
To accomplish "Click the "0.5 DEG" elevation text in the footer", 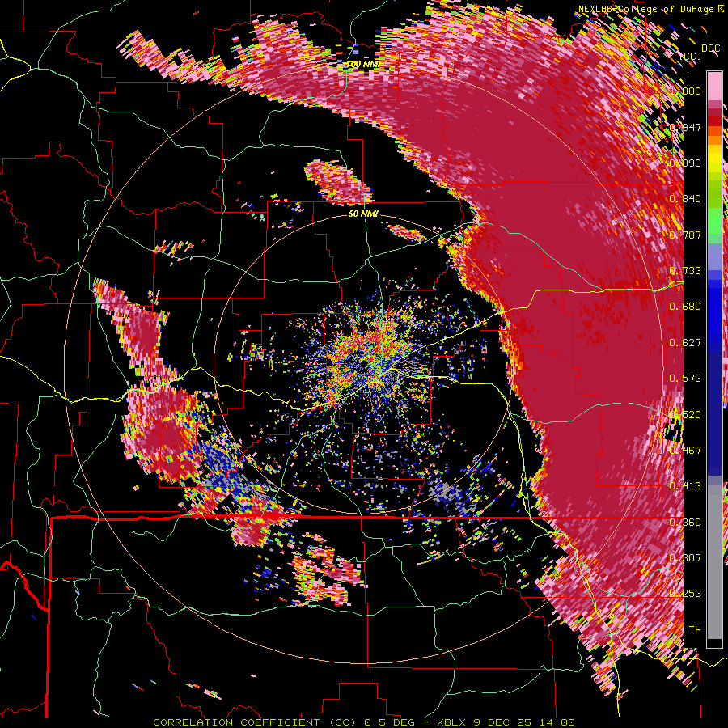I will coord(390,722).
